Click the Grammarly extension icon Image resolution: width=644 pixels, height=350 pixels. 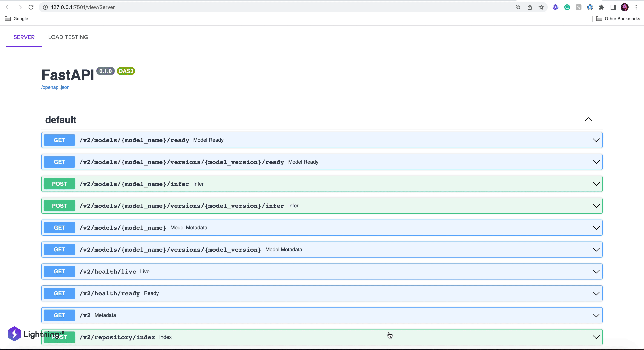click(567, 7)
